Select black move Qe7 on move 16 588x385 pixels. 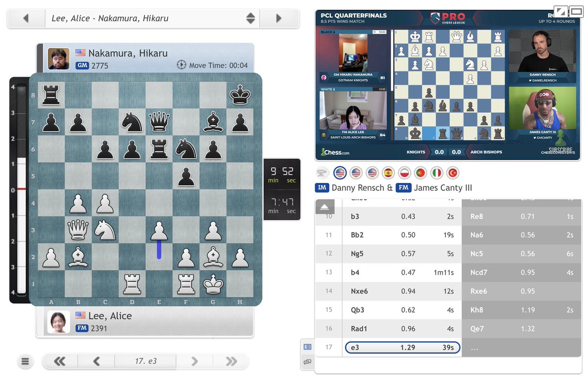522,329
